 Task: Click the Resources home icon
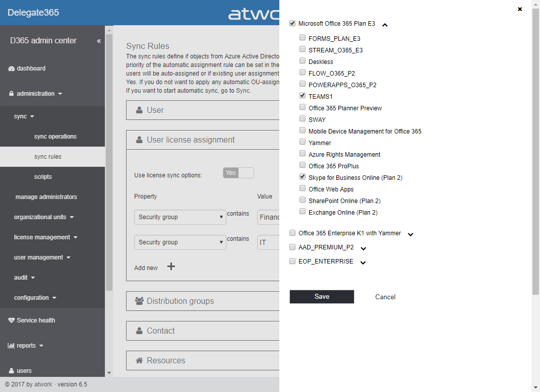click(139, 360)
